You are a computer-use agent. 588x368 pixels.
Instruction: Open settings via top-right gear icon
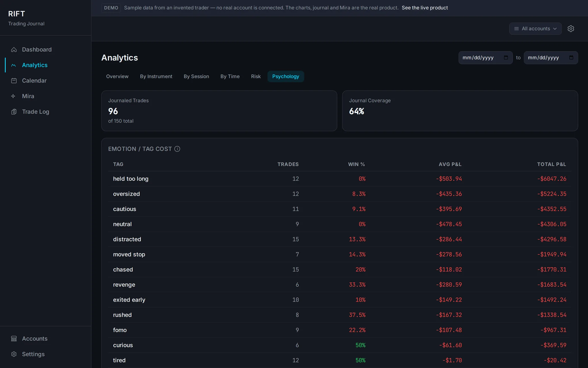[571, 29]
